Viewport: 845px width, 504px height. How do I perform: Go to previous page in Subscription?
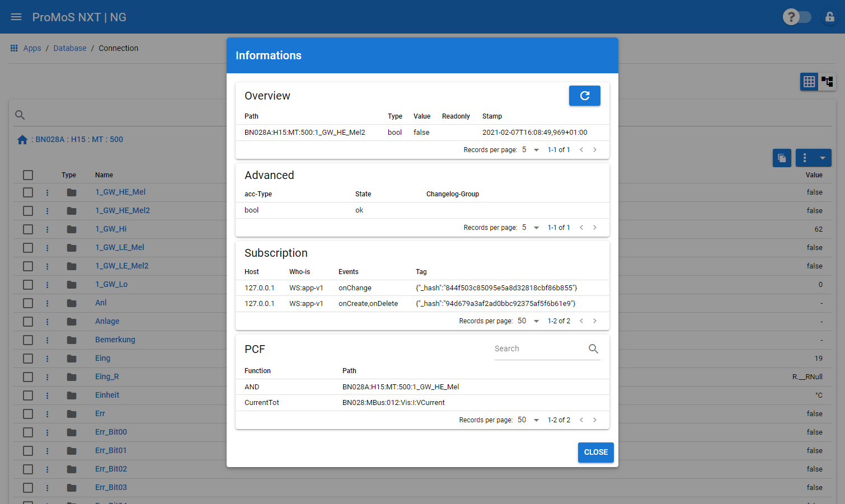(x=581, y=321)
